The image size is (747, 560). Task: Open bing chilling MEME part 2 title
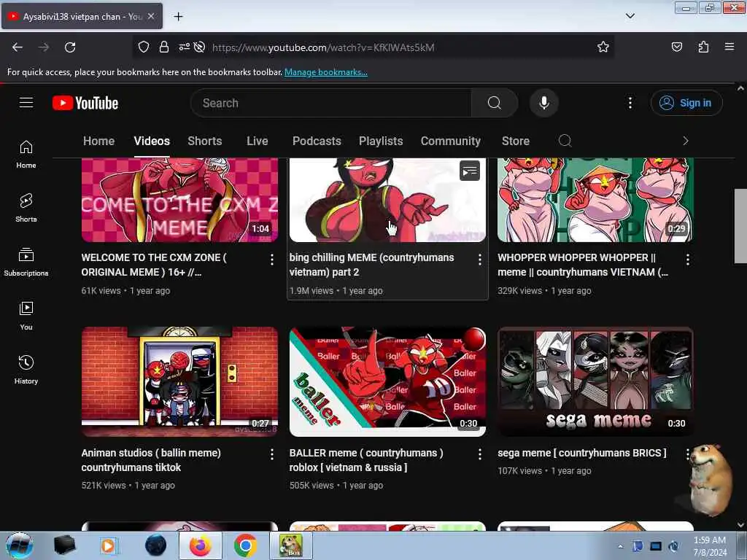pyautogui.click(x=371, y=265)
